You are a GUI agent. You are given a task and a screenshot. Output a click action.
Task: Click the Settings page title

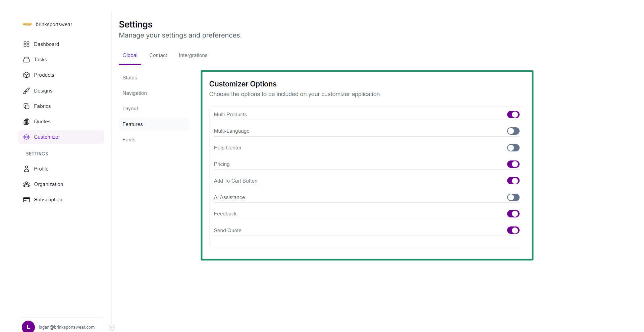click(136, 24)
